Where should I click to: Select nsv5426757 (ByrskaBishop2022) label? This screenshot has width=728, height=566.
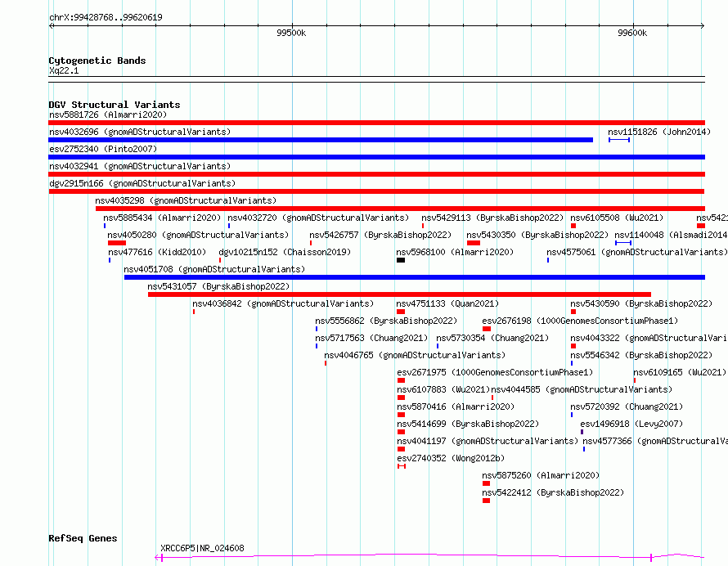tap(380, 235)
